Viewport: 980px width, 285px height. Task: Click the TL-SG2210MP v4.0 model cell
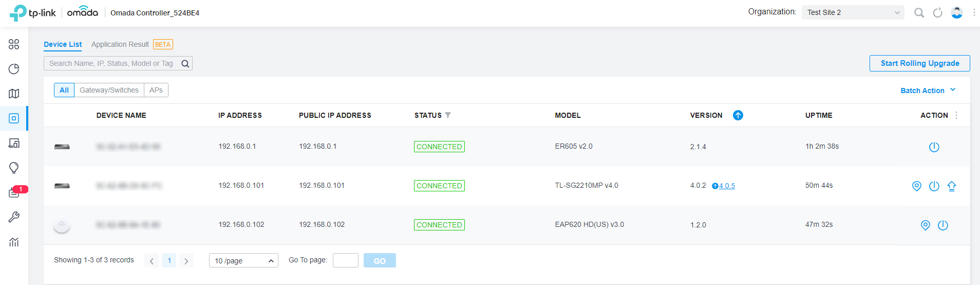pyautogui.click(x=587, y=185)
